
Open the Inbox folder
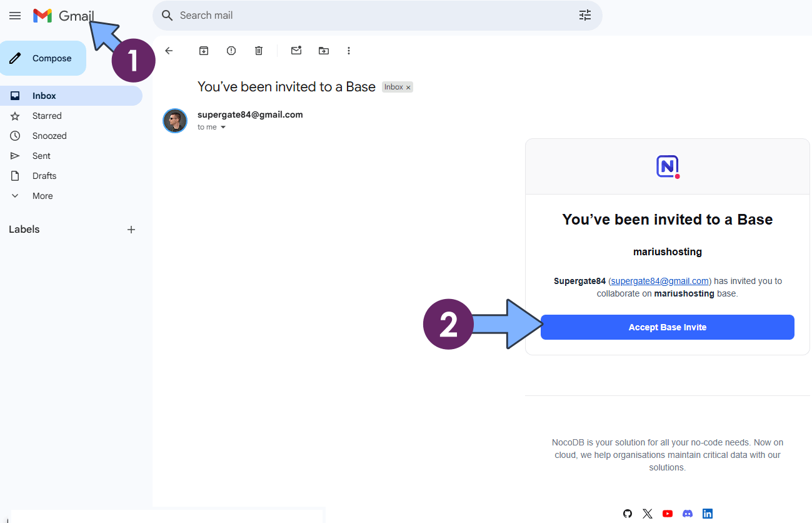(71, 96)
